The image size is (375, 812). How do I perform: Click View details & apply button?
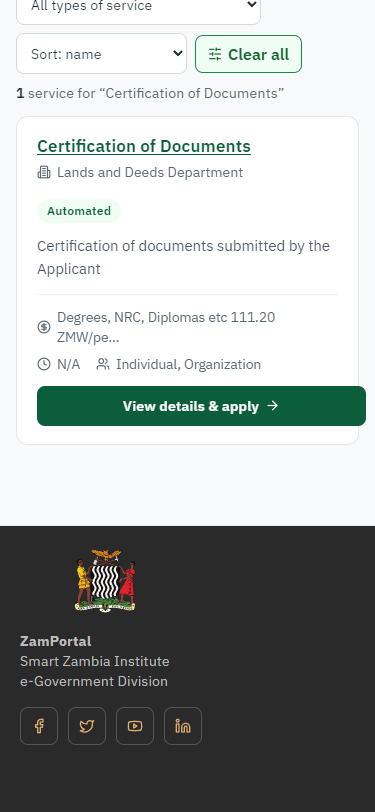click(x=201, y=406)
